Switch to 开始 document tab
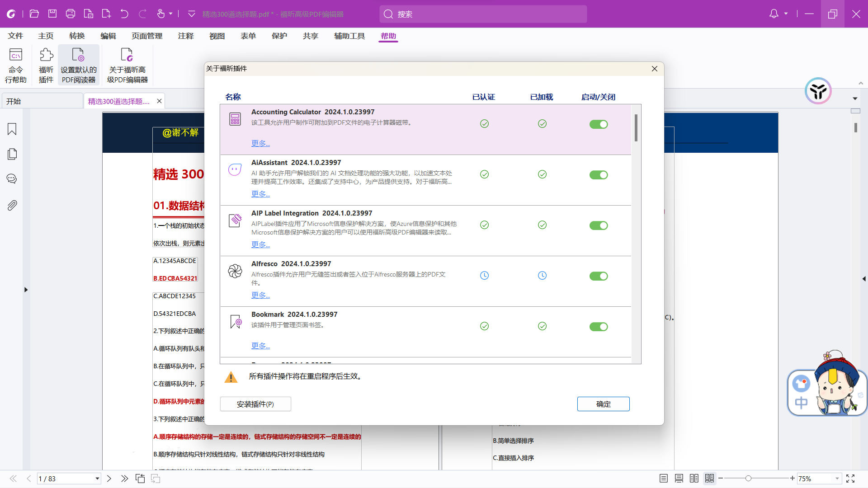Viewport: 868px width, 488px height. coord(42,101)
